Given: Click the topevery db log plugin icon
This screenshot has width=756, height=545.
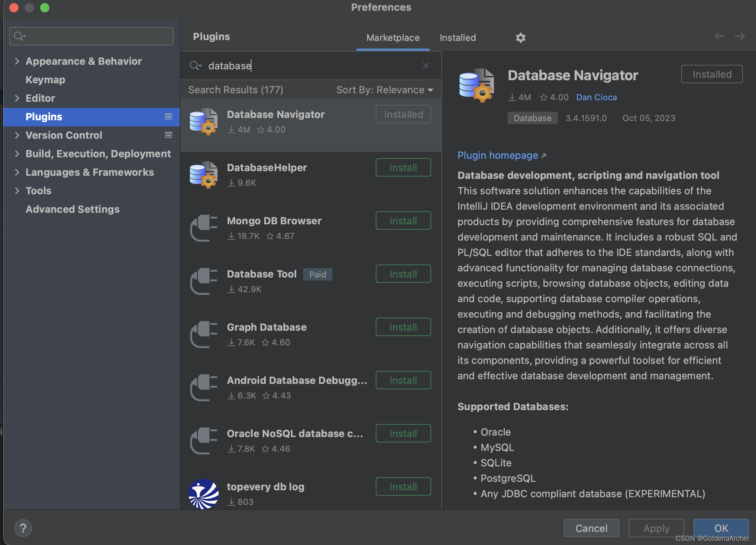Looking at the screenshot, I should click(x=203, y=494).
